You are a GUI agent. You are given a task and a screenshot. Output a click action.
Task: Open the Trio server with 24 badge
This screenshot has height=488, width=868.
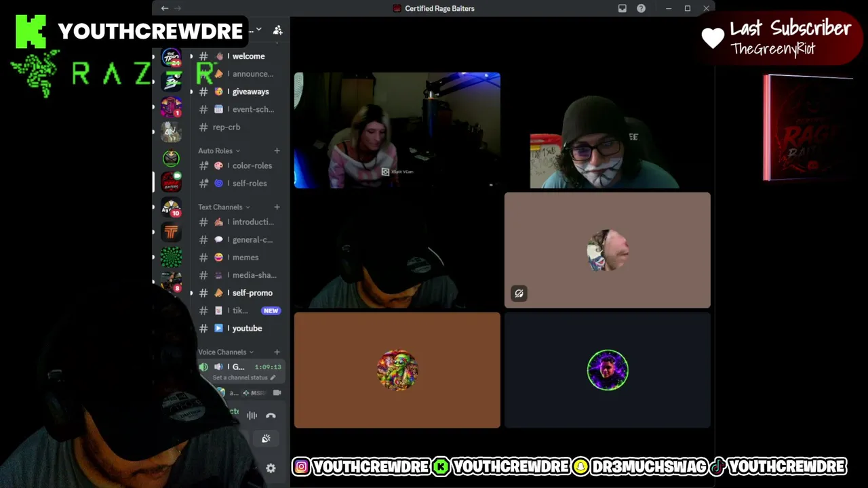[x=172, y=57]
